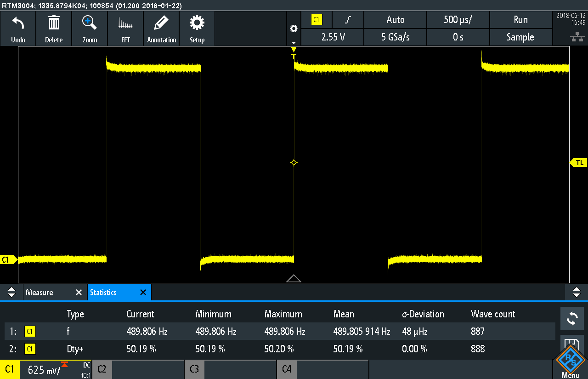588x379 pixels.
Task: Collapse panel using right up-down arrows
Action: click(577, 292)
